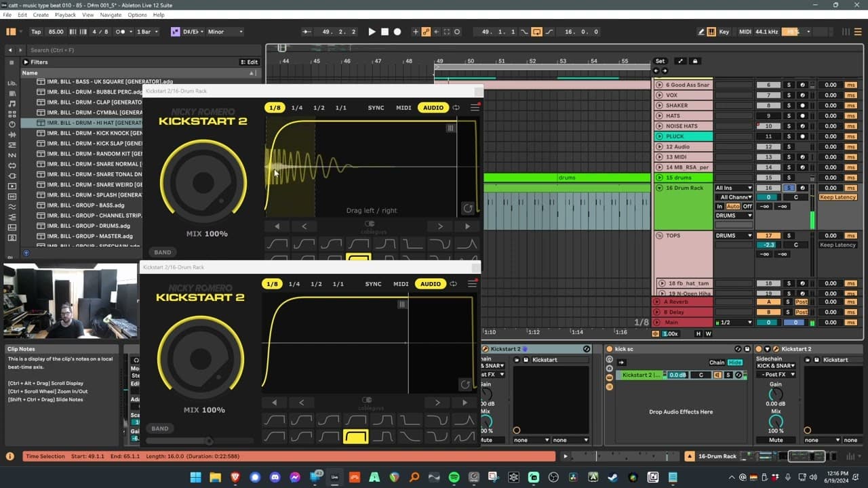
Task: Open the Options menu
Action: coord(137,15)
